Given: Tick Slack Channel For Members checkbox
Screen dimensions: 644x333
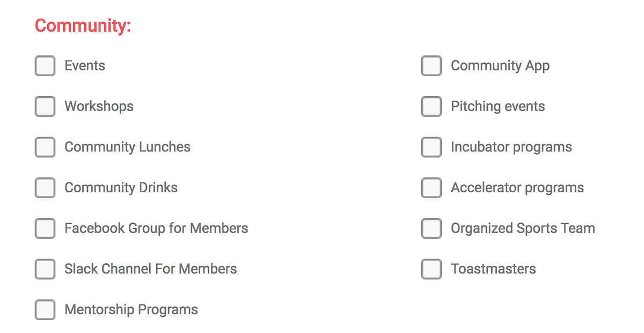Looking at the screenshot, I should point(45,269).
